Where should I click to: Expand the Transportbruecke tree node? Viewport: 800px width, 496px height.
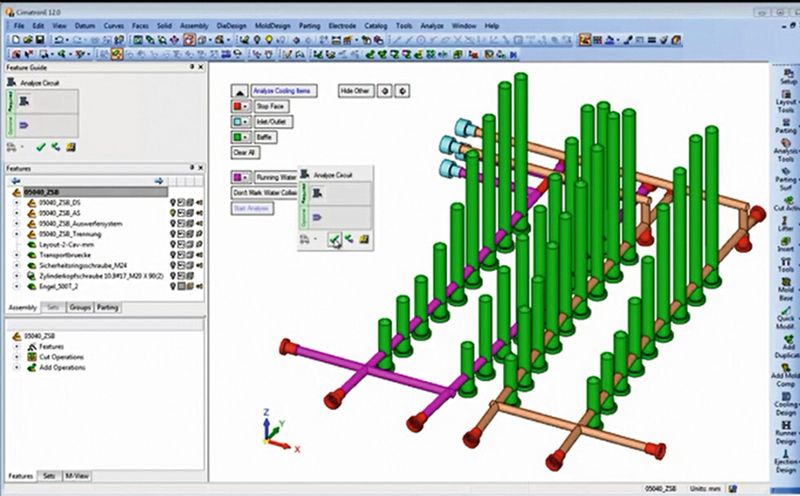(x=17, y=255)
